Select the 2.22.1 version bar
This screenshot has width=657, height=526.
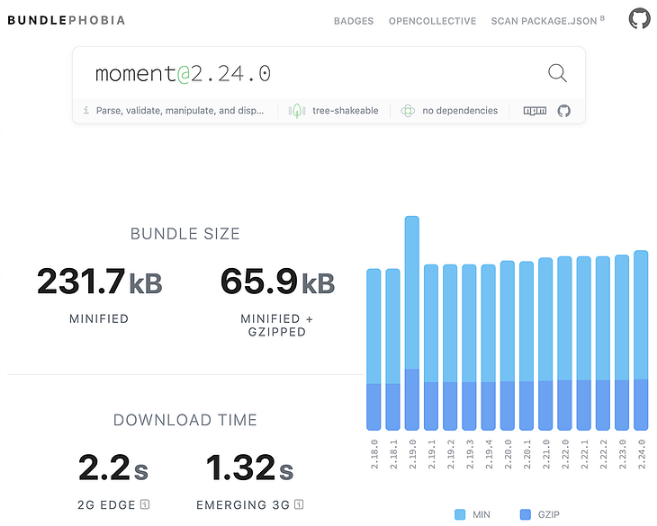coord(584,343)
